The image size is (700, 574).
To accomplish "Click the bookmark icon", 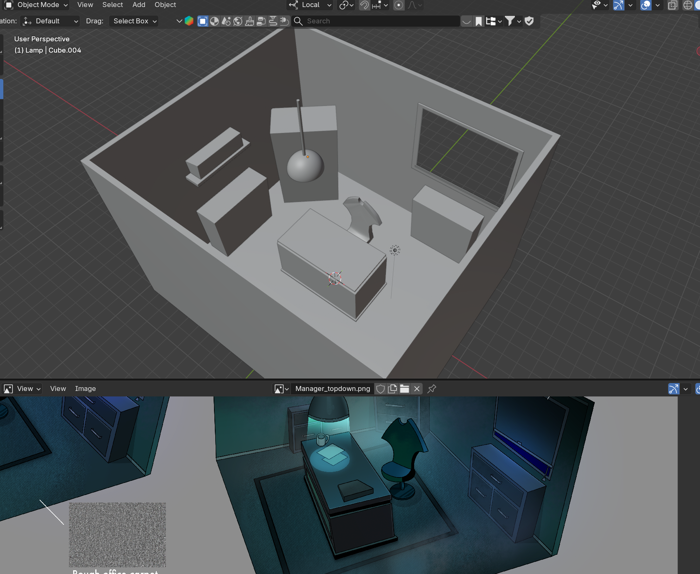I will (x=479, y=21).
